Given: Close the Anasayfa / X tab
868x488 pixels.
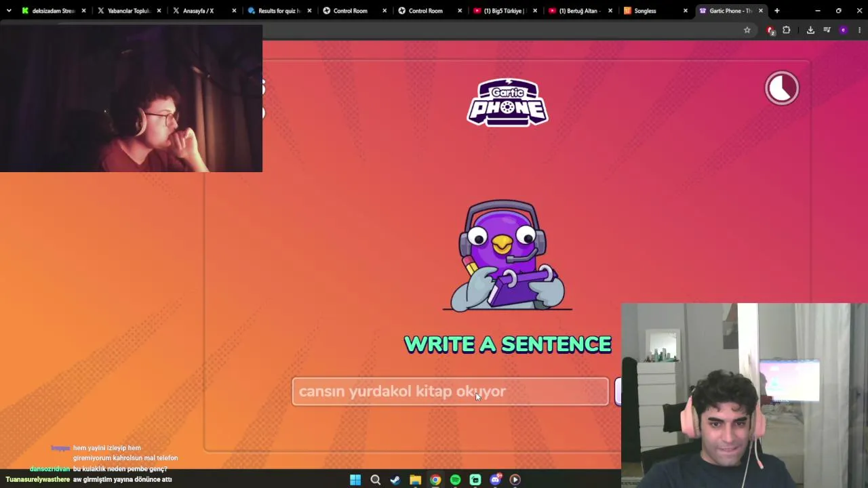Looking at the screenshot, I should pos(235,11).
